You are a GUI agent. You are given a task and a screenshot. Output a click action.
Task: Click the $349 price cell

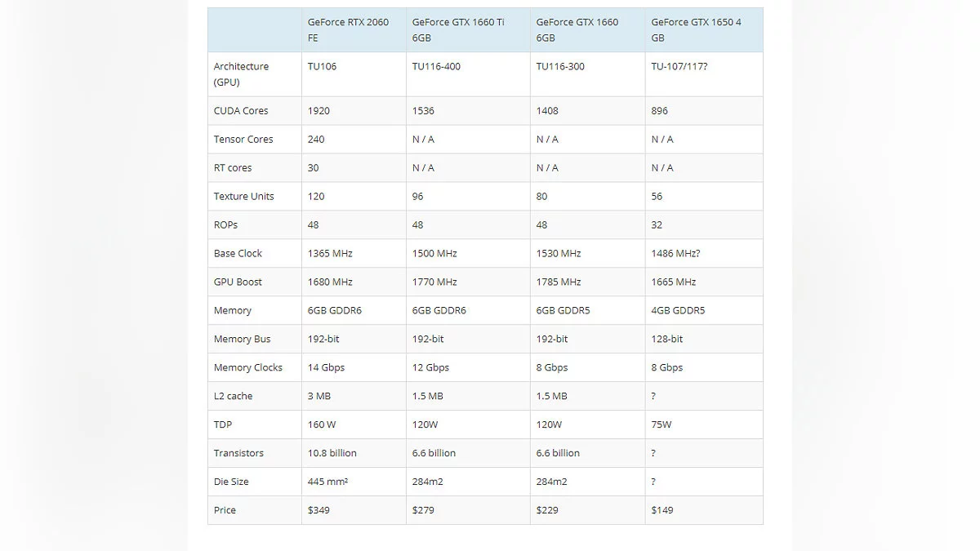pyautogui.click(x=318, y=511)
